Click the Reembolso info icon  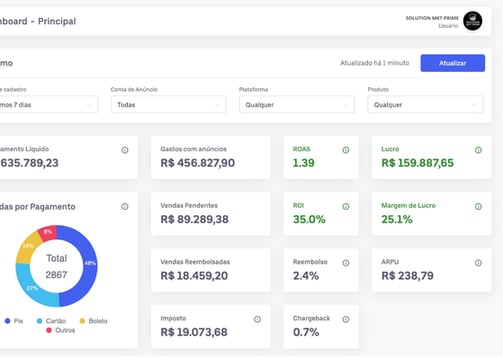(x=346, y=263)
